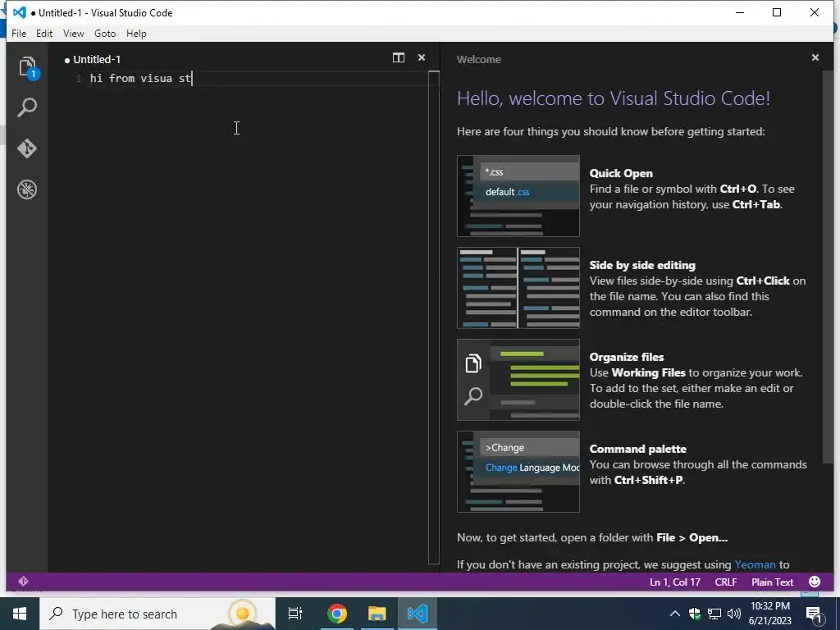Open the Debug view in the activity bar
This screenshot has width=840, height=630.
[27, 189]
